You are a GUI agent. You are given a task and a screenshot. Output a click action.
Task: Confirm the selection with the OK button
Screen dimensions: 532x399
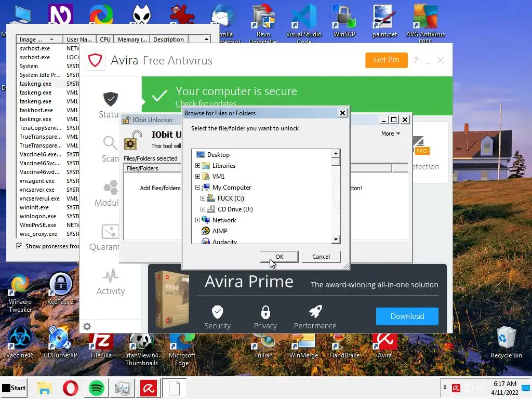tap(279, 257)
